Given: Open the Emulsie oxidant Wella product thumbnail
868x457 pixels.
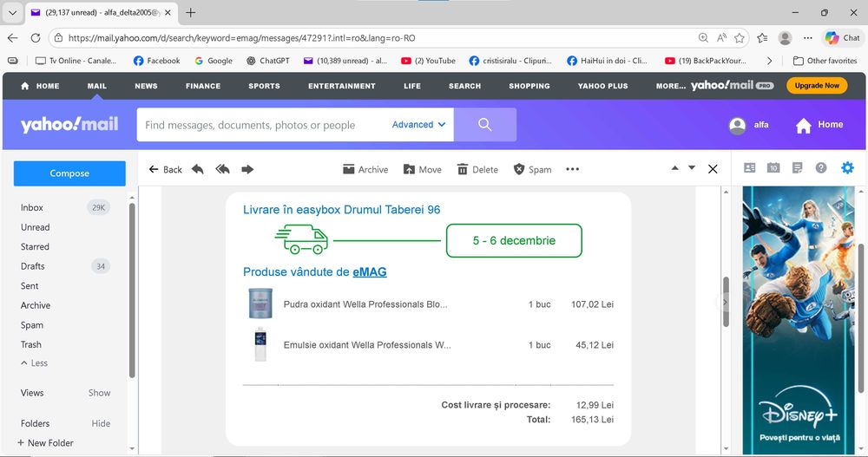Looking at the screenshot, I should click(x=260, y=344).
